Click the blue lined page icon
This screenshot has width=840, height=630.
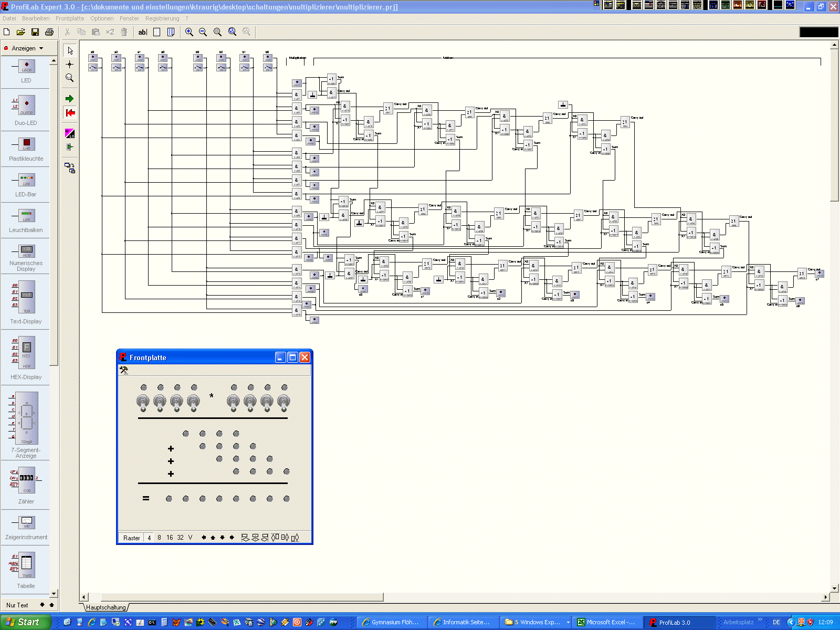171,32
